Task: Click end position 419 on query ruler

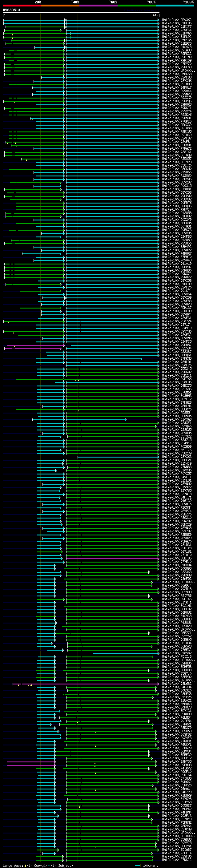Action: (155, 15)
